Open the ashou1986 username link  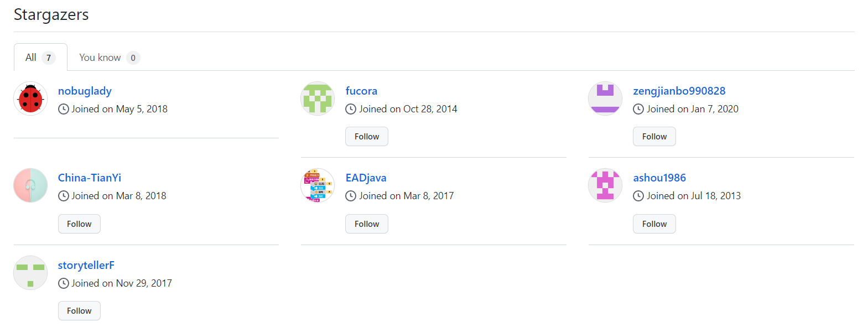point(659,178)
